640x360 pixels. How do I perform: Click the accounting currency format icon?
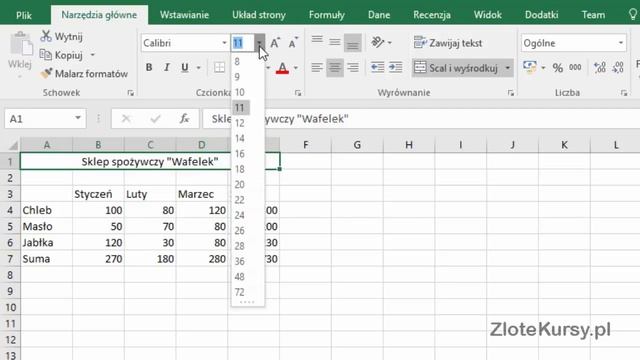tap(530, 67)
